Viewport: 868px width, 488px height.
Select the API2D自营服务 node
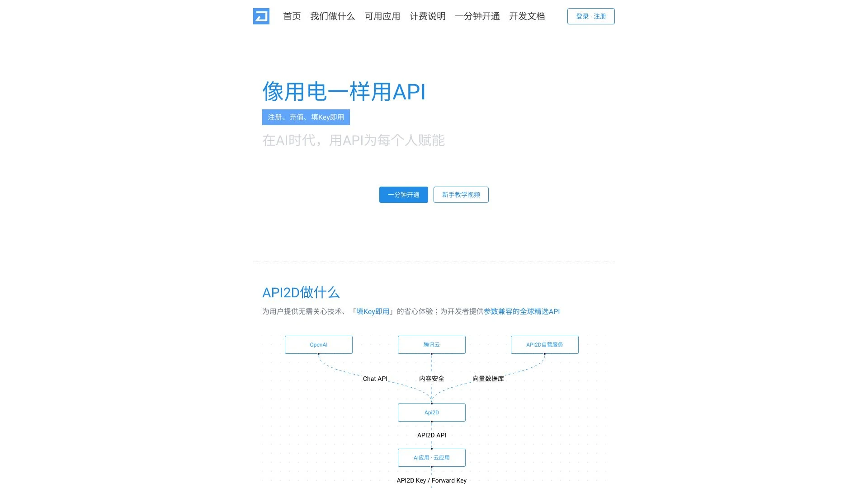544,344
